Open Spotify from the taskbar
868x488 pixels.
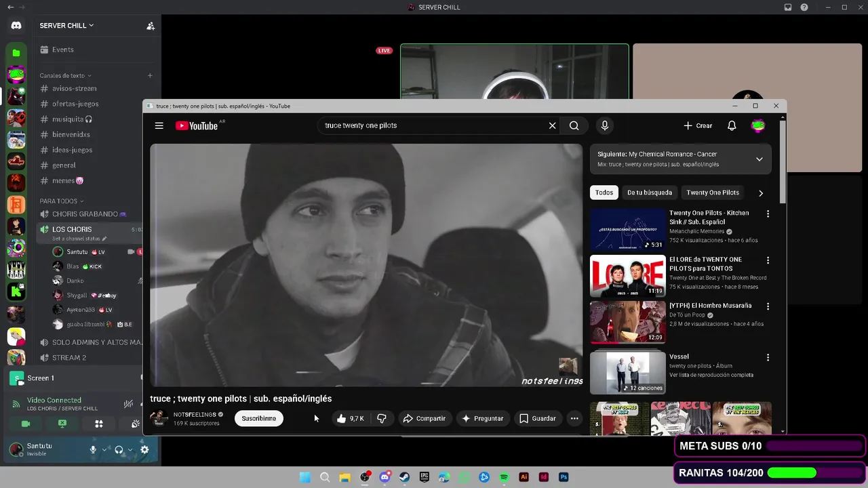(x=504, y=477)
